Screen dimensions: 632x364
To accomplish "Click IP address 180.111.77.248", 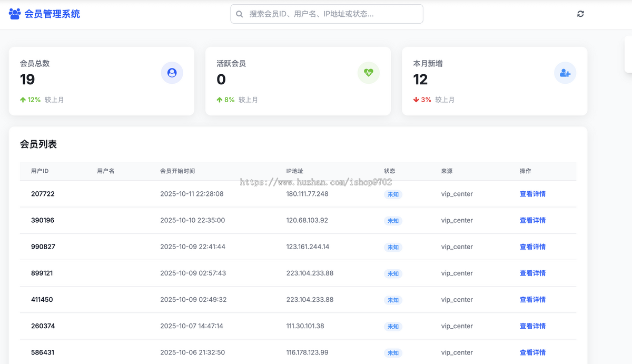I will (308, 194).
